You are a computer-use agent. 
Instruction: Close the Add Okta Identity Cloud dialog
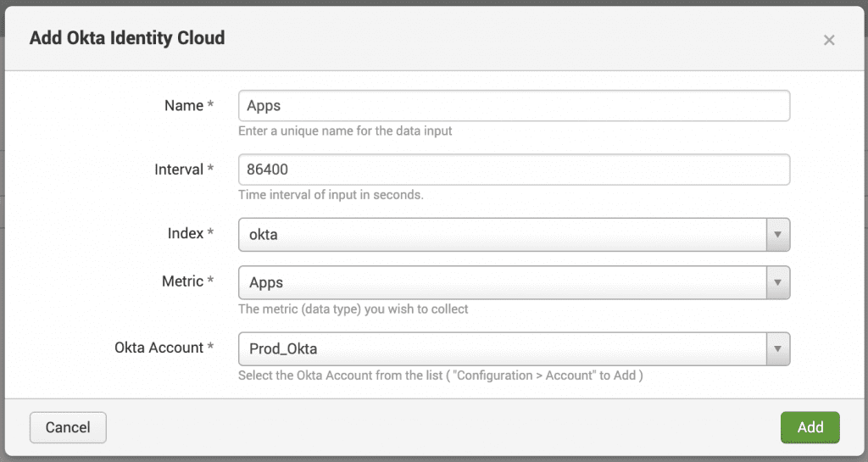[x=829, y=40]
